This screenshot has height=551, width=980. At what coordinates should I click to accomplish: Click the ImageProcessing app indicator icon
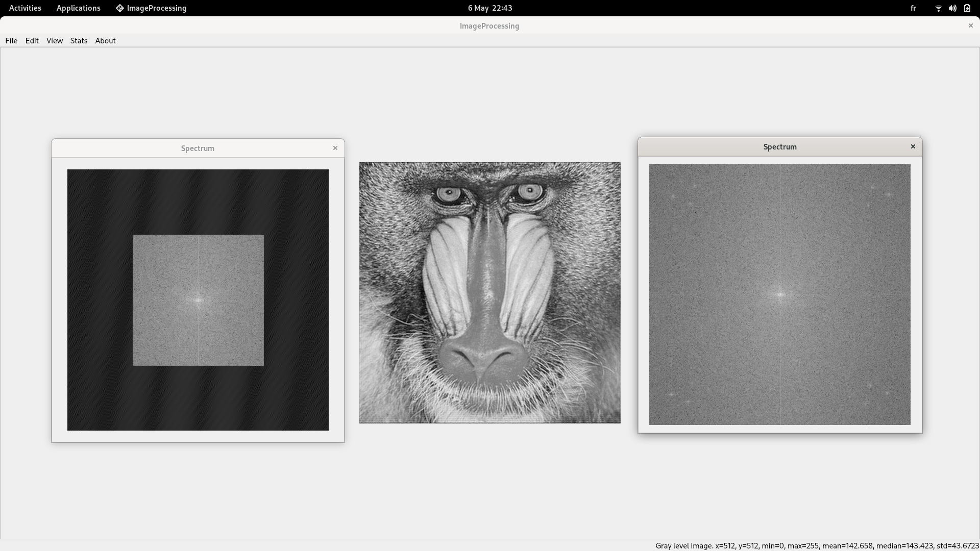coord(120,8)
